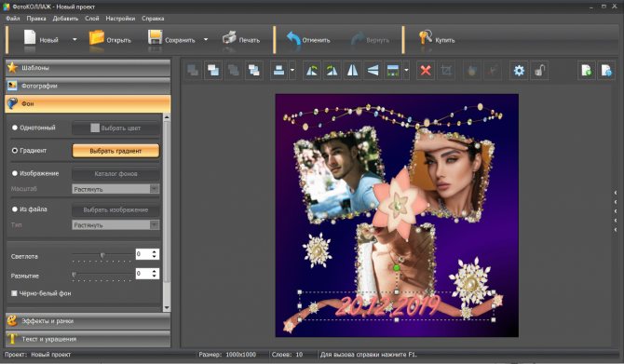Expand the Текст и украшения section
This screenshot has height=364, width=624.
88,339
